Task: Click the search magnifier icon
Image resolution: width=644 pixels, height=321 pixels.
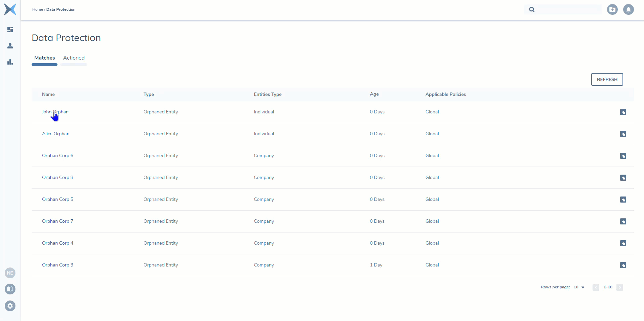Action: [531, 9]
